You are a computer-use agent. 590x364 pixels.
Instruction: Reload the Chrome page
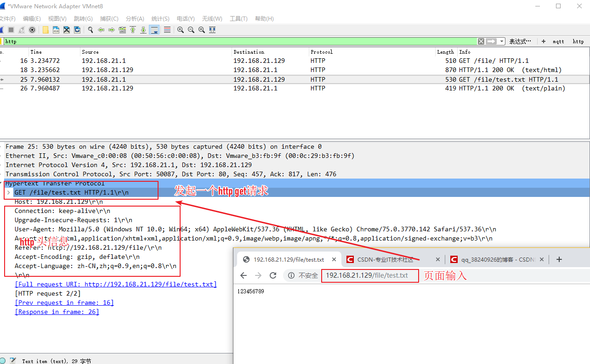[x=273, y=275]
